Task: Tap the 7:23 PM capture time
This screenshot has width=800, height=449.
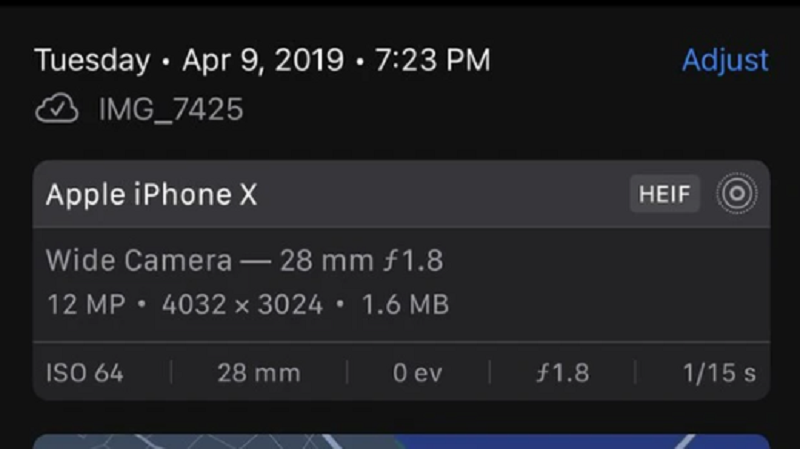Action: click(433, 60)
